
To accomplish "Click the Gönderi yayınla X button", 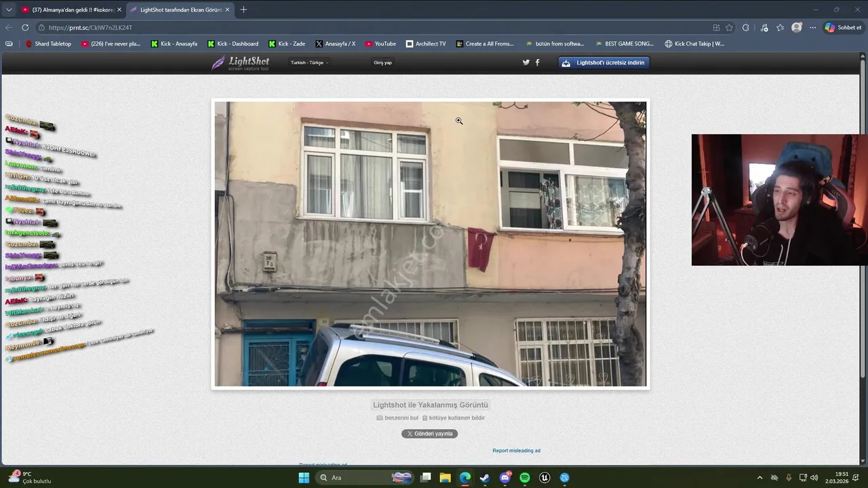I will point(429,434).
